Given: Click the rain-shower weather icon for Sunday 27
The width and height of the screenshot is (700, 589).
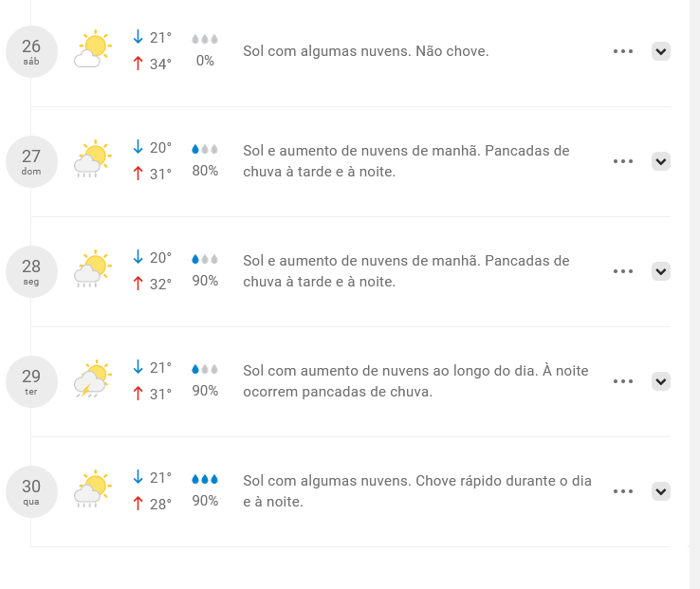Looking at the screenshot, I should [x=93, y=159].
